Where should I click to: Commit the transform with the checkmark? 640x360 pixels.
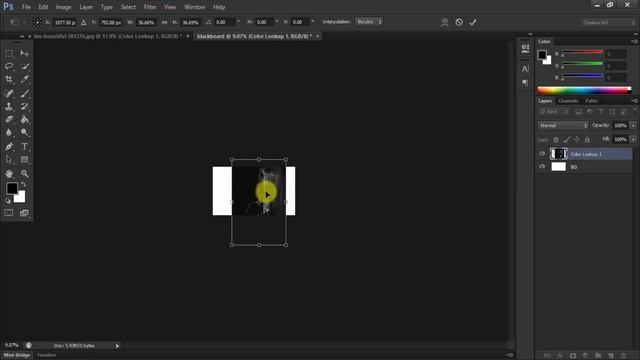(473, 22)
